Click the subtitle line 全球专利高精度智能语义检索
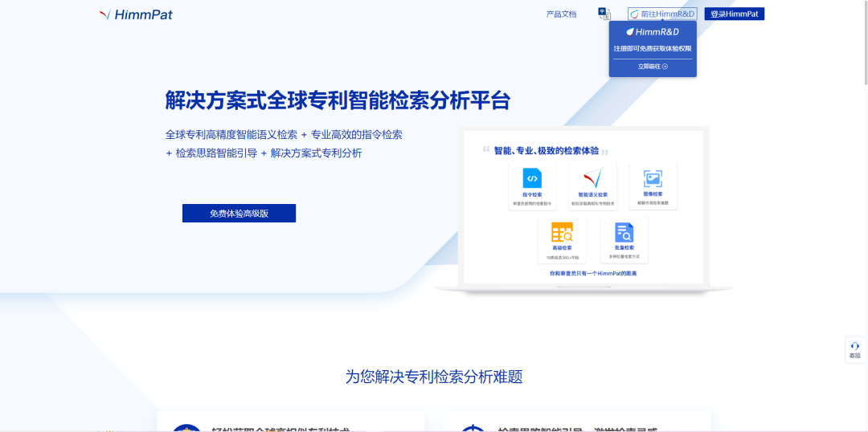Image resolution: width=868 pixels, height=432 pixels. coord(231,134)
